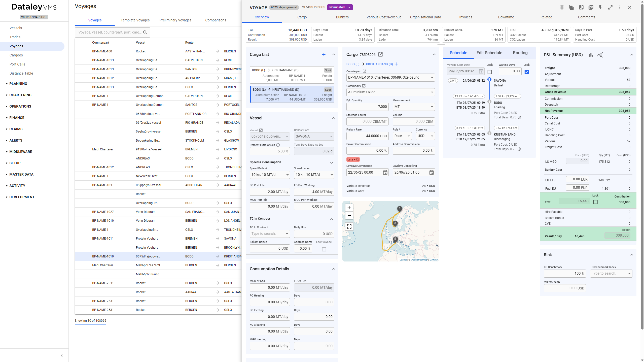Viewport: 644px width, 362px height.
Task: Open Cargo 78593296 in new window
Action: tap(380, 54)
